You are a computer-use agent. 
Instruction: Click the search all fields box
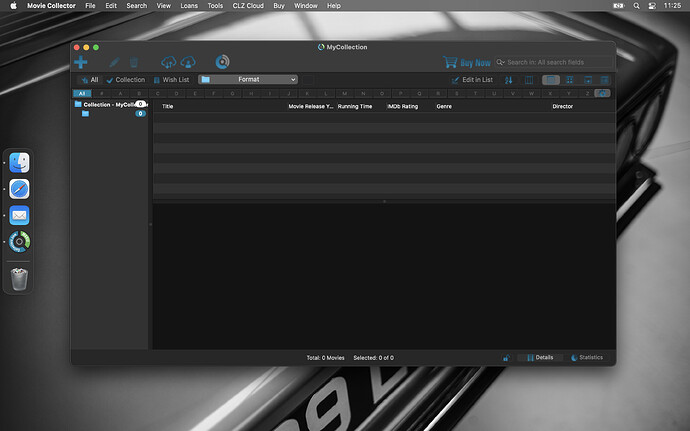coord(555,62)
